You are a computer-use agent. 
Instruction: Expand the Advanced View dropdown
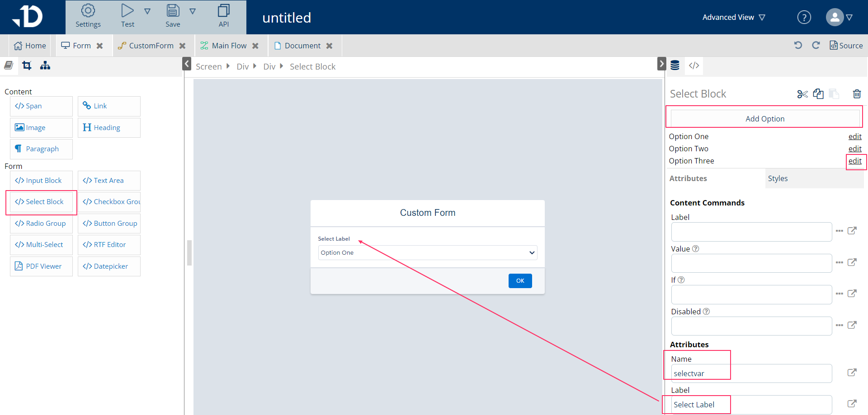(733, 18)
